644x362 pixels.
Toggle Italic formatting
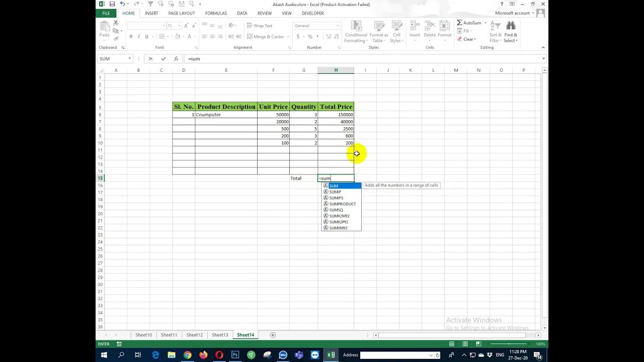(x=139, y=36)
